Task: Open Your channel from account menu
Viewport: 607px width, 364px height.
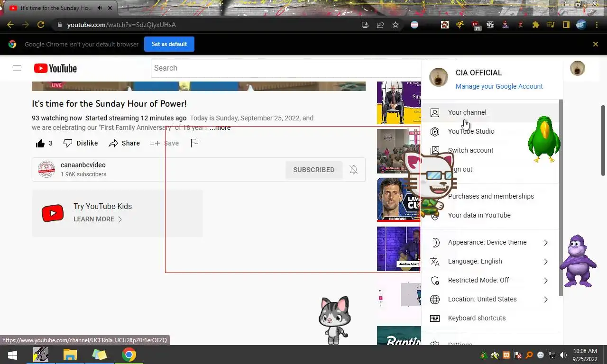Action: (490, 112)
